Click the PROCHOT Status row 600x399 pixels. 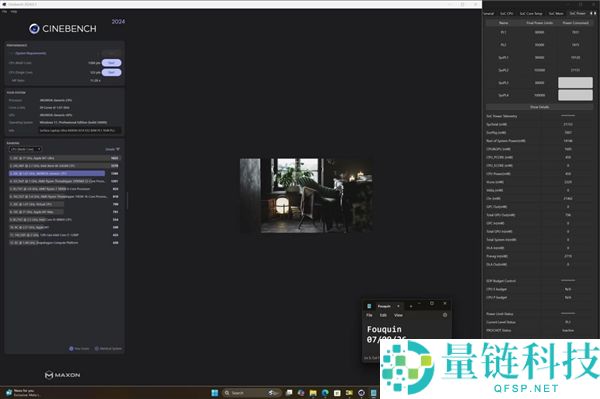539,330
